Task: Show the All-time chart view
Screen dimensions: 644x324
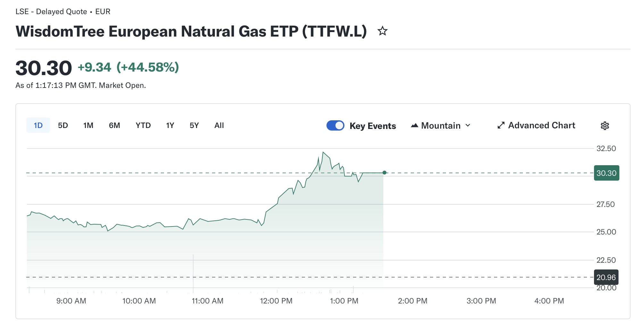Action: point(219,125)
